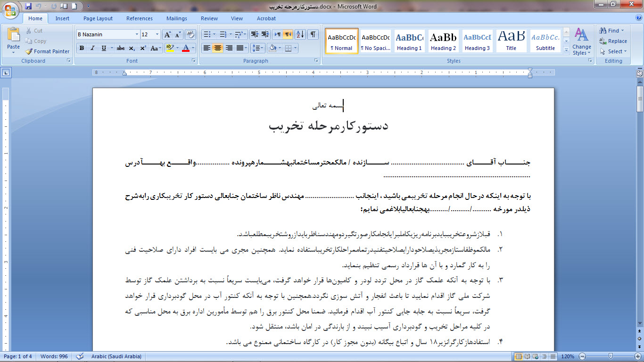Open the Review tab

(x=209, y=18)
